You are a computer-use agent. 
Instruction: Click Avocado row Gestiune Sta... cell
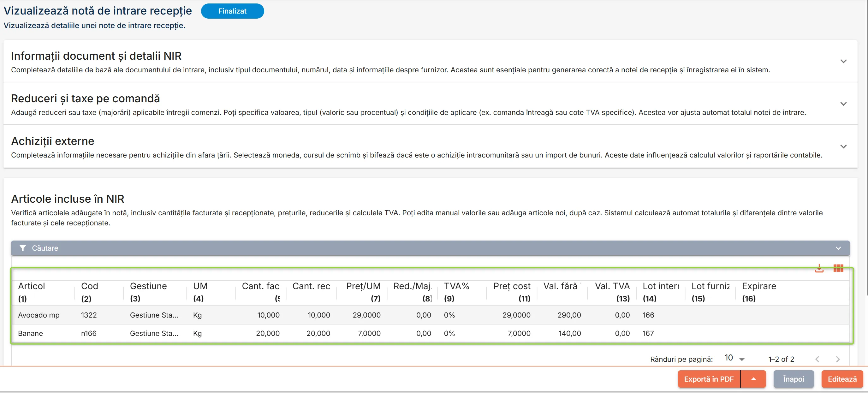point(154,315)
